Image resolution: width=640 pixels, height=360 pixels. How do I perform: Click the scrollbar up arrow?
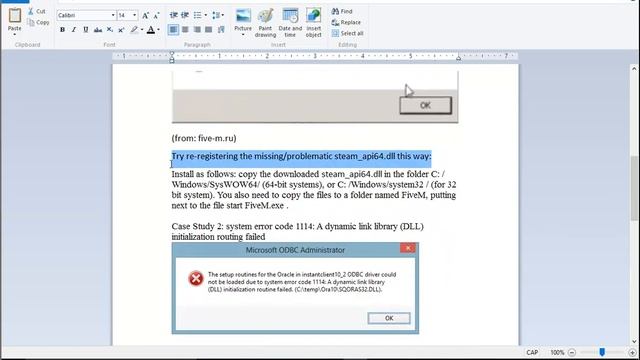coord(634,69)
